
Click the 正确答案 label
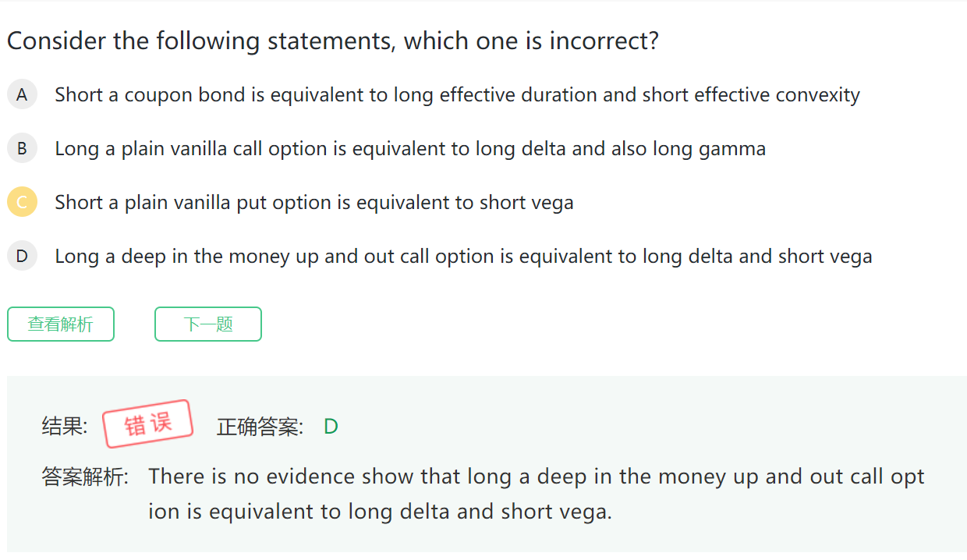click(x=260, y=427)
